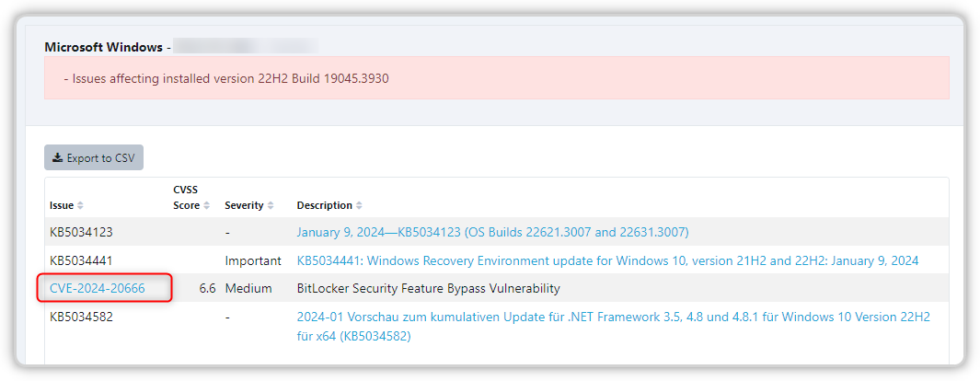Select the KB5034441 issue cell

coord(81,260)
